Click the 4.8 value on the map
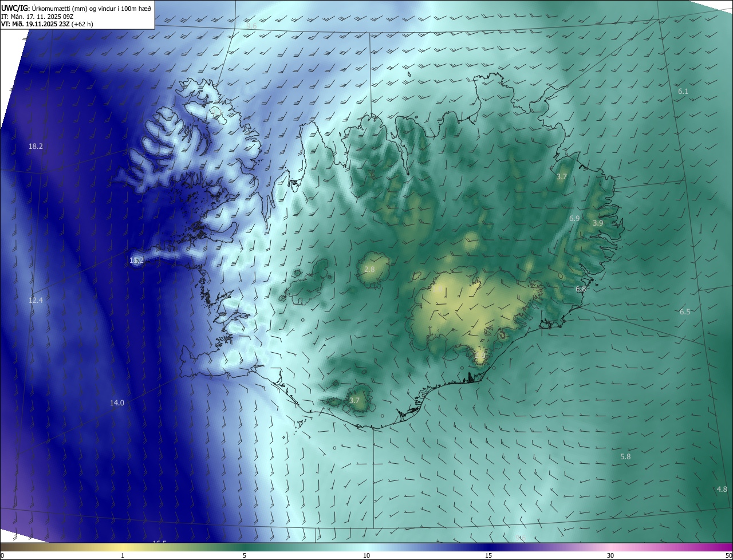 coord(722,490)
